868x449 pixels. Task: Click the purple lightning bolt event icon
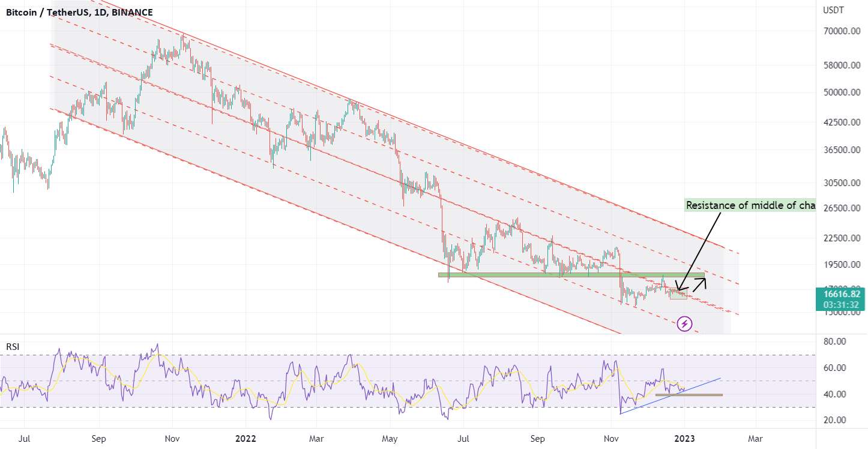[685, 325]
